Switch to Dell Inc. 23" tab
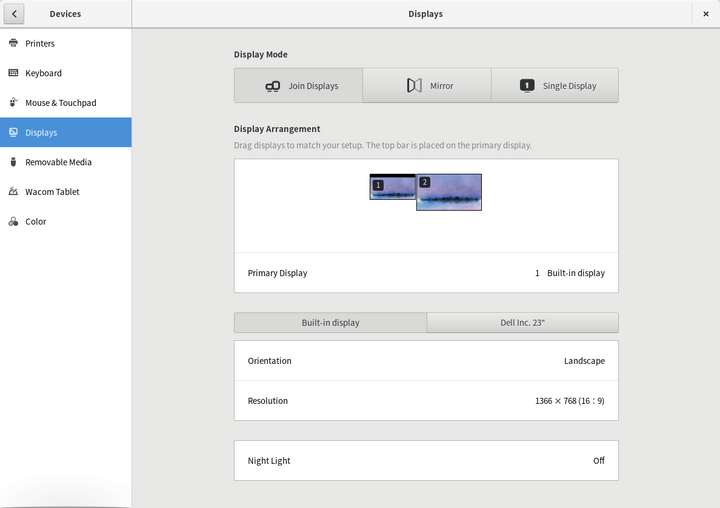Screen dimensions: 720x508 522,323
